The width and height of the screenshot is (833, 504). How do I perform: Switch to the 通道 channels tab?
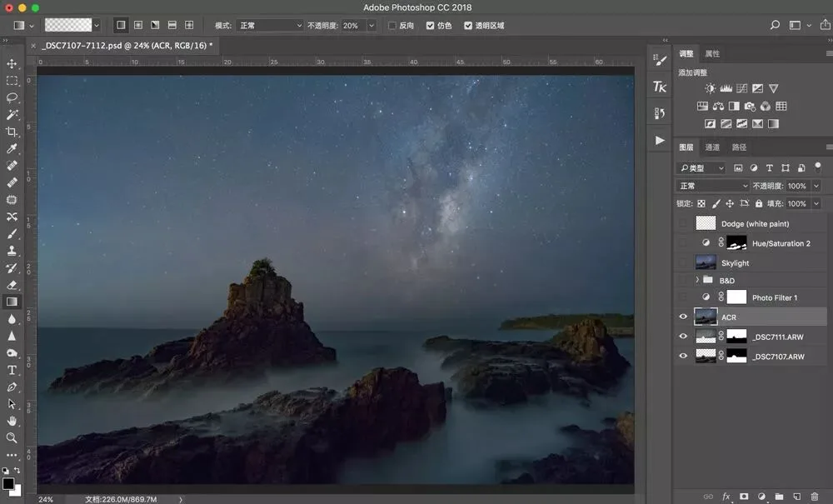tap(712, 147)
